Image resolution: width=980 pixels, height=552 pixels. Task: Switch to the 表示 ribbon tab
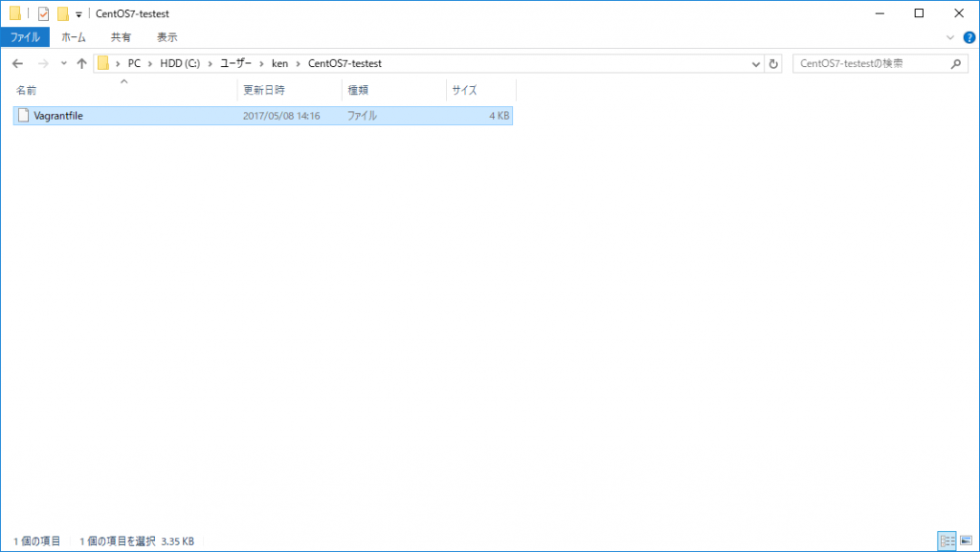(x=167, y=37)
